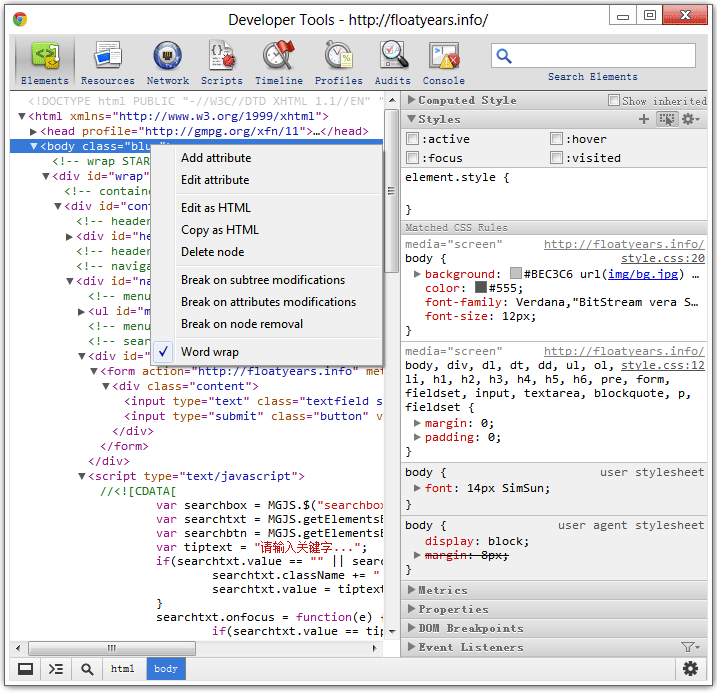
Task: Click the vertical scrollbar thumb of DOM tree
Action: (x=391, y=191)
